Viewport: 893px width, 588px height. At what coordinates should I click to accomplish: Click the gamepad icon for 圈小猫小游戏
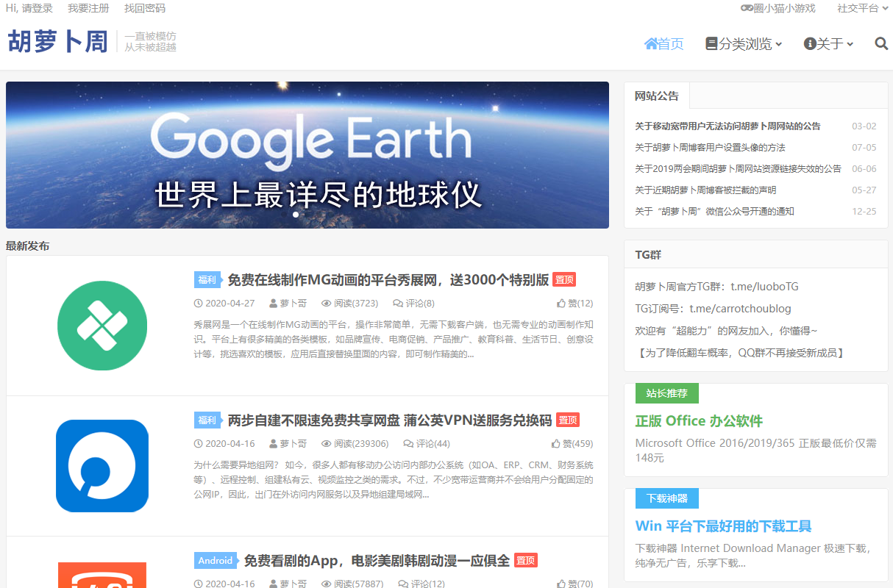click(747, 8)
